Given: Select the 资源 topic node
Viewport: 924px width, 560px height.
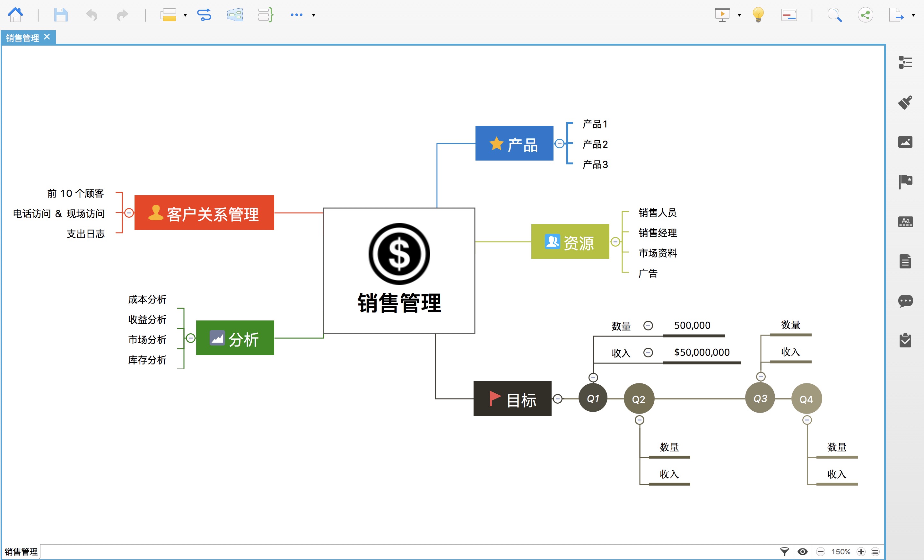Looking at the screenshot, I should 570,241.
